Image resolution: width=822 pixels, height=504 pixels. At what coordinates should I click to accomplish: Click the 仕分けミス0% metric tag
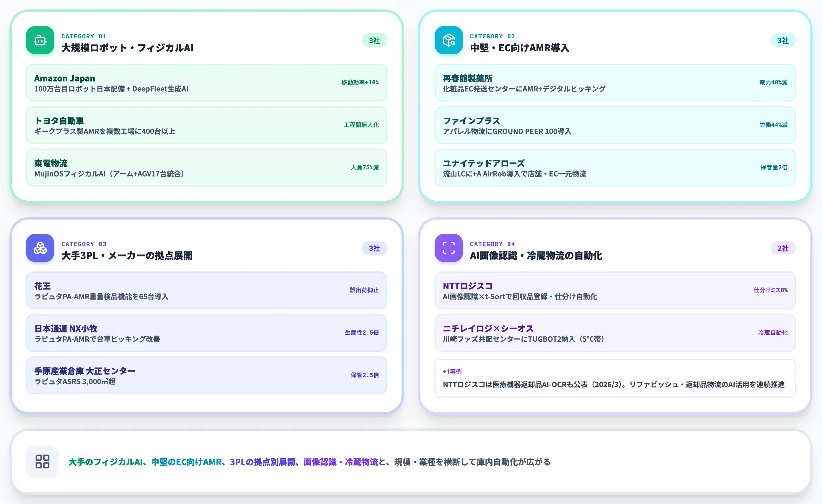tap(770, 290)
